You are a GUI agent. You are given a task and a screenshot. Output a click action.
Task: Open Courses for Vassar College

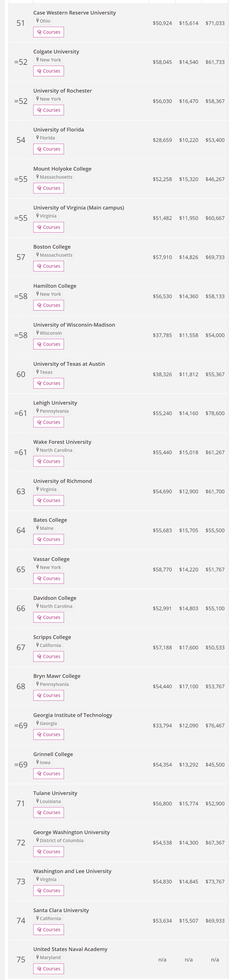coord(49,578)
